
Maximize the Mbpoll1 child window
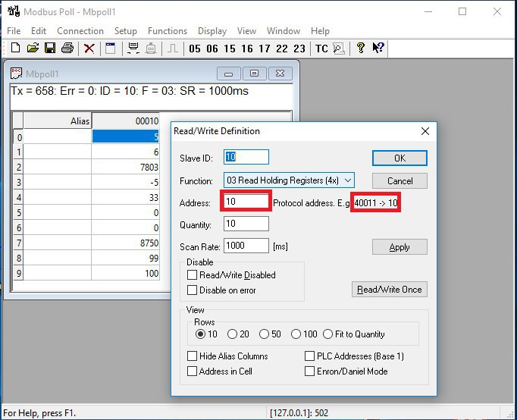pos(254,74)
